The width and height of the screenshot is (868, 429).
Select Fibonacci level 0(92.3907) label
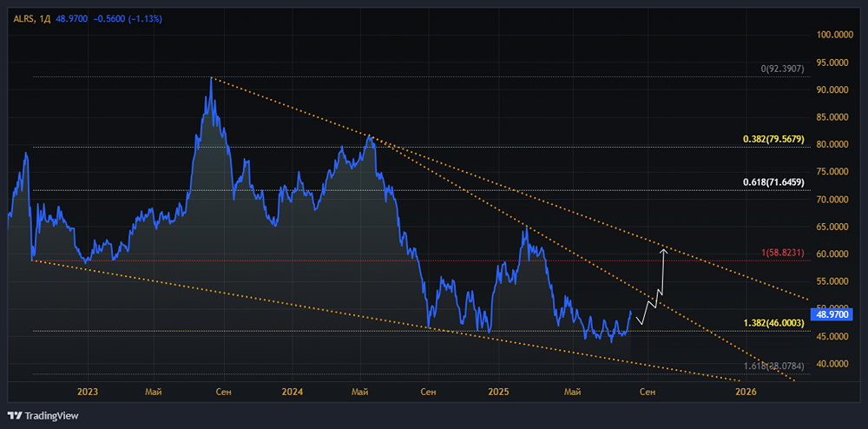pos(782,69)
